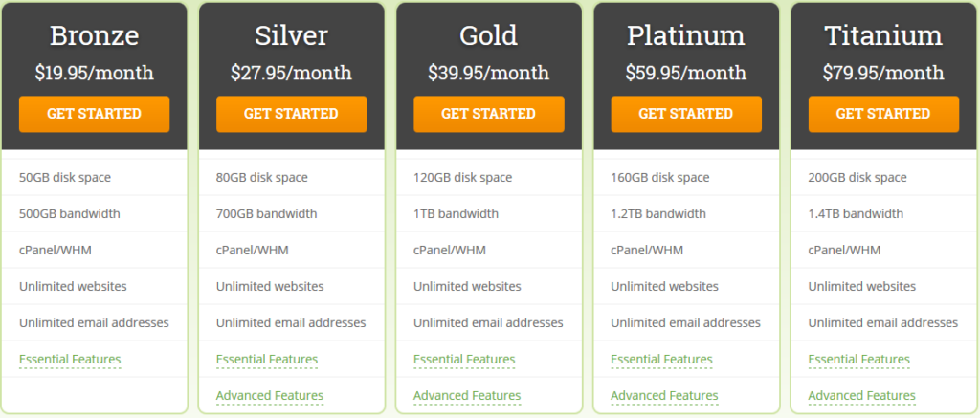Open Advanced Features in Titanium column
The width and height of the screenshot is (980, 418).
pos(862,395)
